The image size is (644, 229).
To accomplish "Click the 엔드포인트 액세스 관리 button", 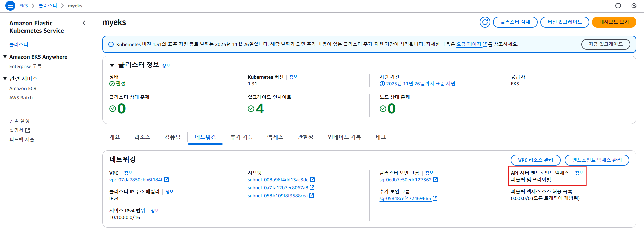I will pos(597,160).
